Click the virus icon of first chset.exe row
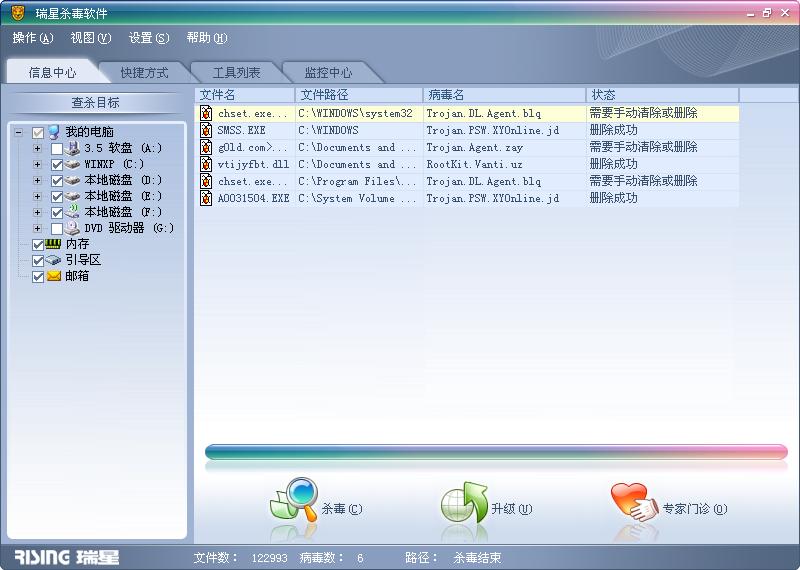The height and width of the screenshot is (570, 800). (206, 113)
